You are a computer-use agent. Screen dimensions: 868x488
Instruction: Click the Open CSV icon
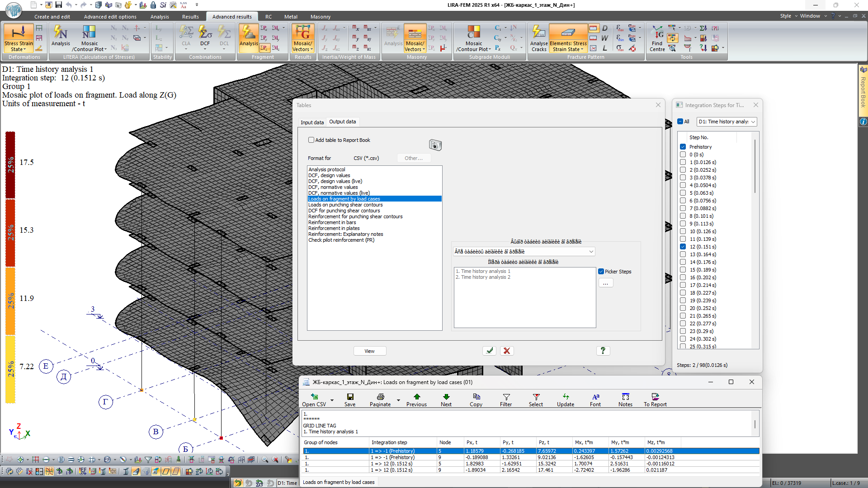314,397
